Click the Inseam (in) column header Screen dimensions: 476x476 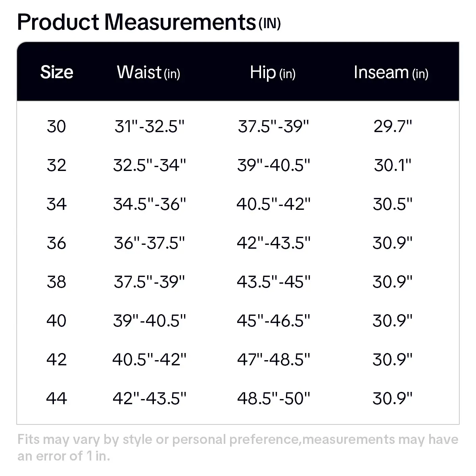[x=391, y=72]
